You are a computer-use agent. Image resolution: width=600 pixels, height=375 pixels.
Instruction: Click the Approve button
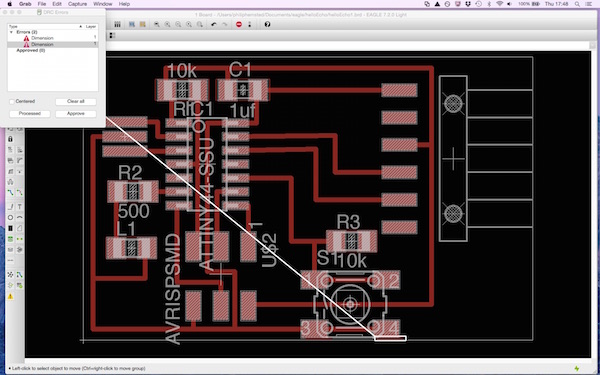pos(76,114)
